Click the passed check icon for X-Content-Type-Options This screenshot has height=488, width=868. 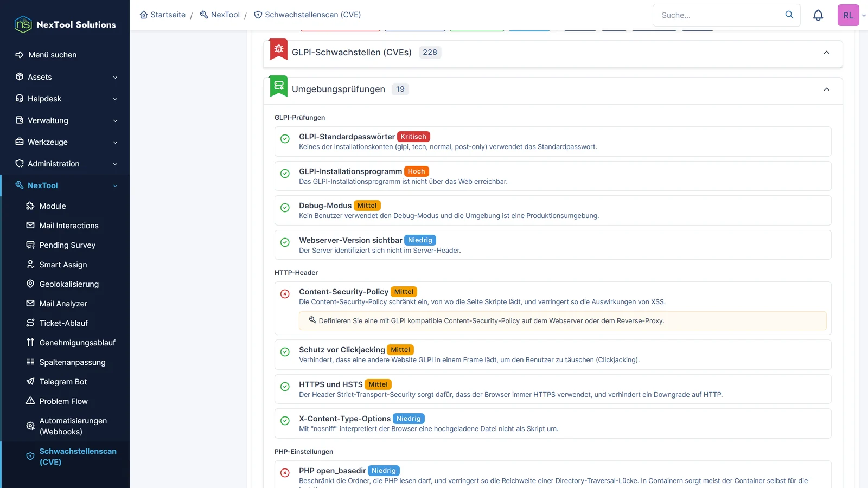tap(285, 421)
